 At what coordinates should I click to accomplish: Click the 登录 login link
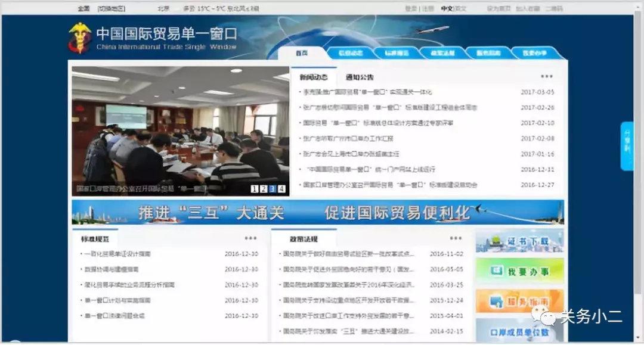(x=411, y=8)
